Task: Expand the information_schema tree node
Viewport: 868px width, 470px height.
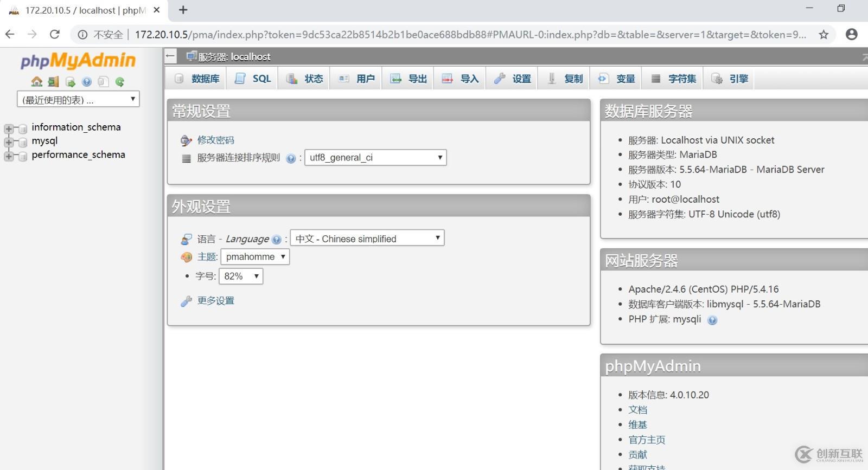Action: tap(8, 128)
